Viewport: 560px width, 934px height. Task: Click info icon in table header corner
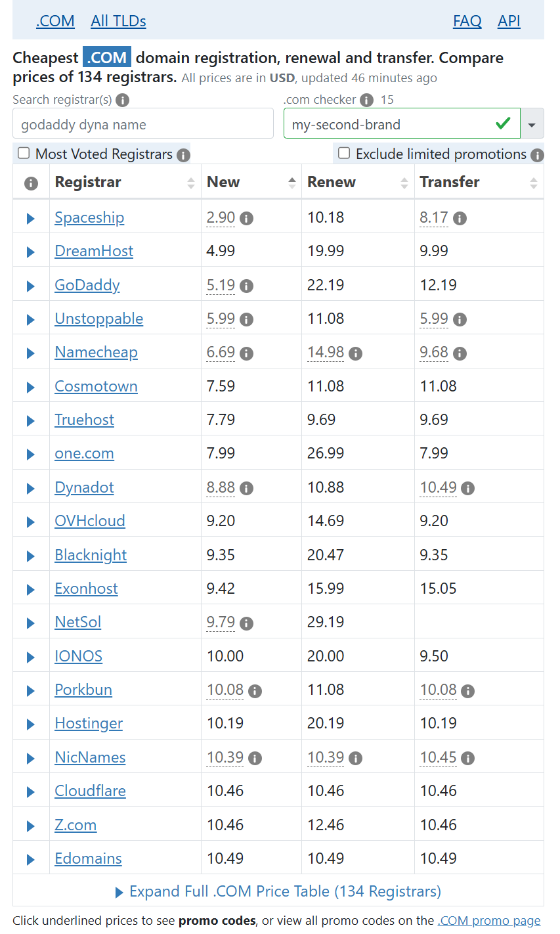pyautogui.click(x=31, y=183)
